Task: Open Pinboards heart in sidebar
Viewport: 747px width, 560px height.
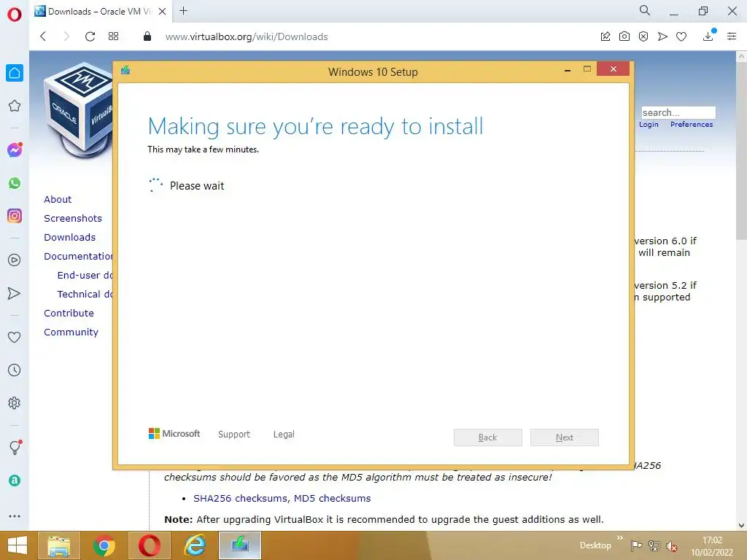Action: pyautogui.click(x=15, y=337)
